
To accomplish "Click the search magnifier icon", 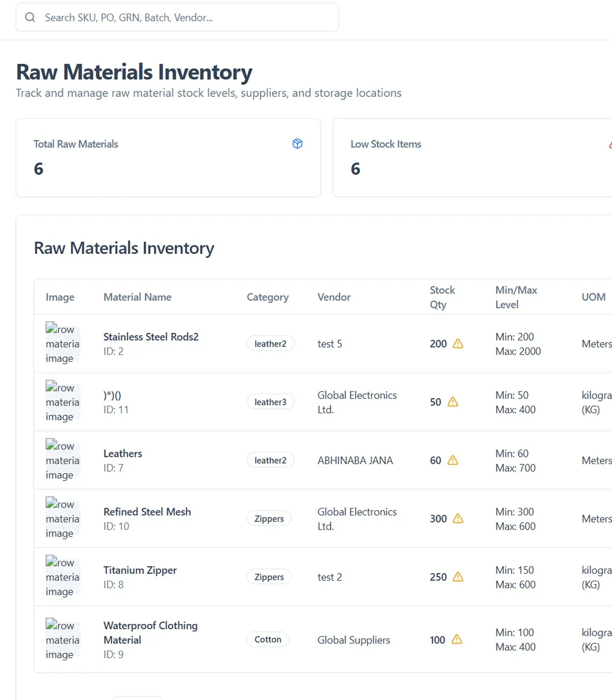I will (30, 17).
